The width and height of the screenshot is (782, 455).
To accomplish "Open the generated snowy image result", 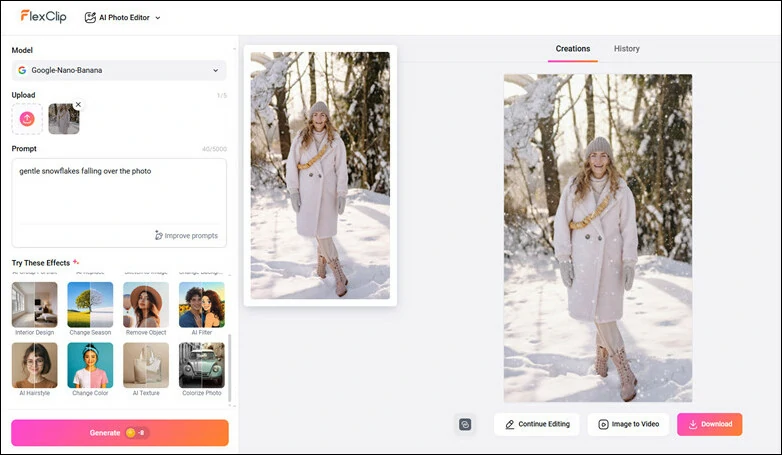I will [x=598, y=238].
